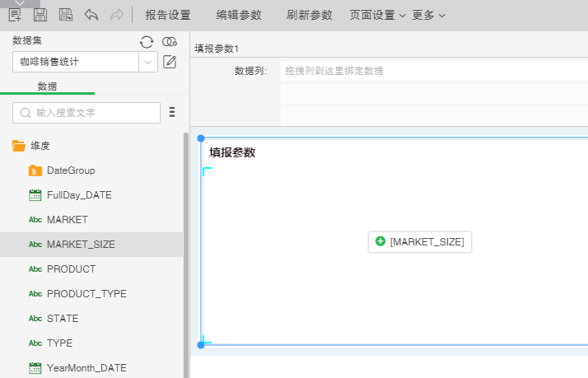Refresh the dataset with circular arrows icon

pyautogui.click(x=147, y=42)
